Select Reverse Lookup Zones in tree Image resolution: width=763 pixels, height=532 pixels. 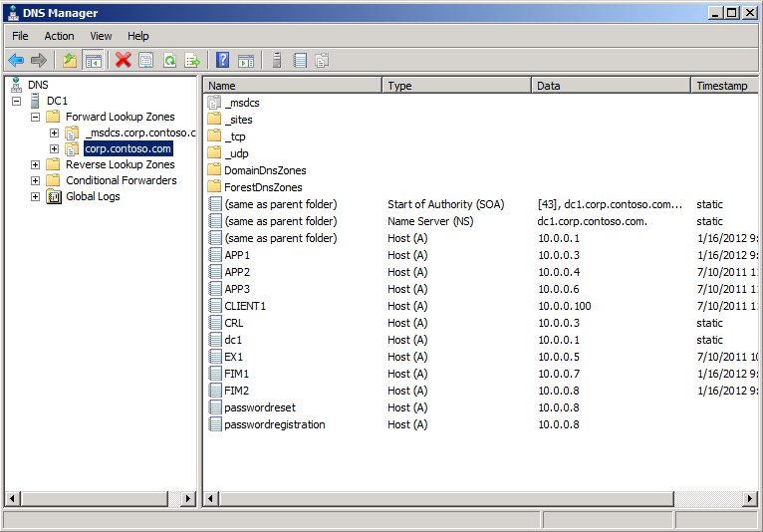[x=121, y=164]
